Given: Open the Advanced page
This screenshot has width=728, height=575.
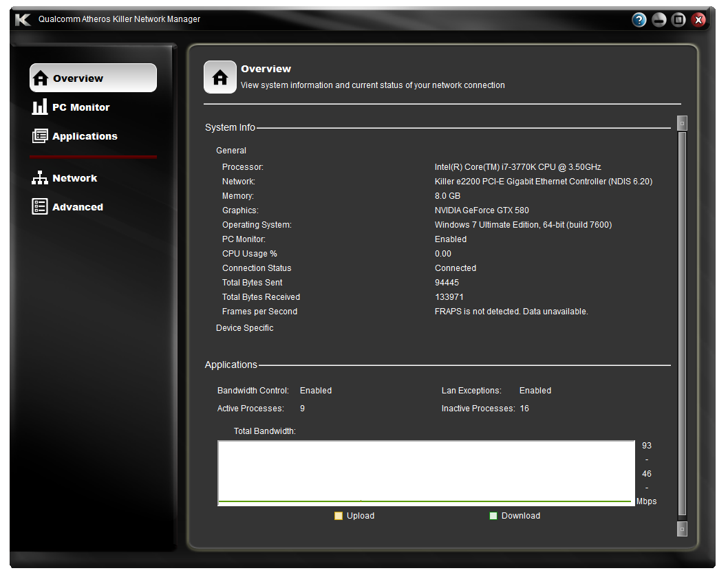Looking at the screenshot, I should click(x=78, y=207).
